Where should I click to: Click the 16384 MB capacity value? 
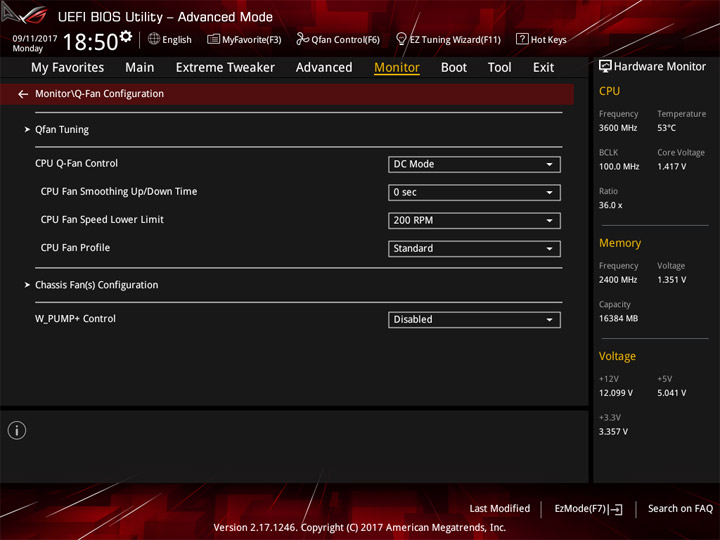pyautogui.click(x=618, y=318)
